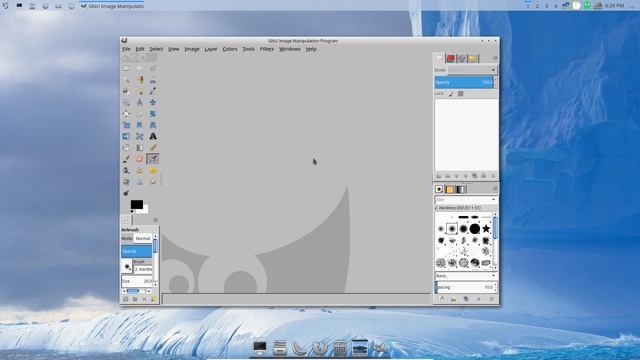Select the Heal tool
This screenshot has width=640, height=360.
click(153, 171)
